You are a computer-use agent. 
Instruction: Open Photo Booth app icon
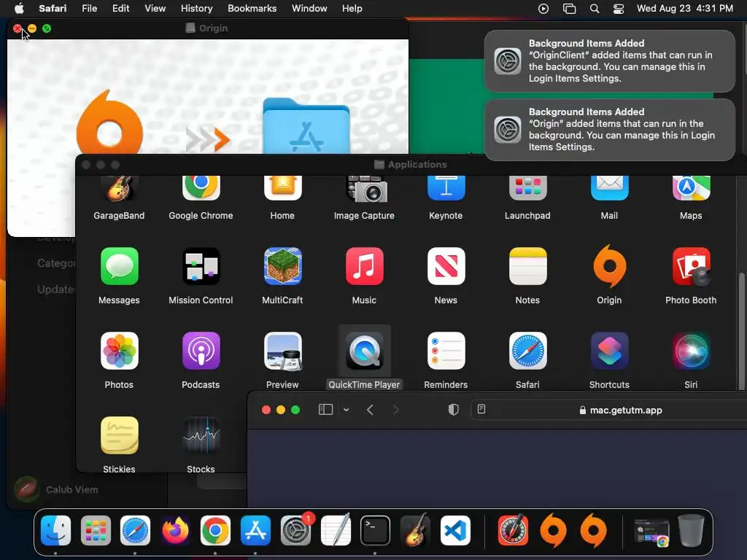691,266
